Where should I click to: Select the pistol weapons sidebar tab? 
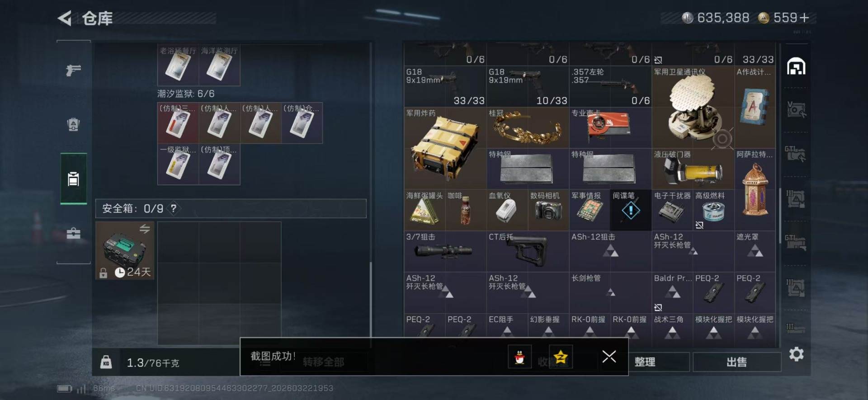coord(73,70)
